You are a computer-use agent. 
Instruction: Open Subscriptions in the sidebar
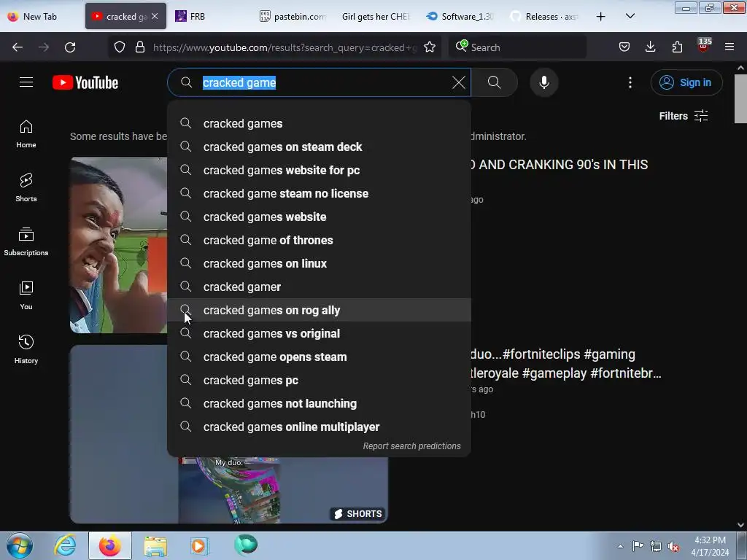click(26, 241)
